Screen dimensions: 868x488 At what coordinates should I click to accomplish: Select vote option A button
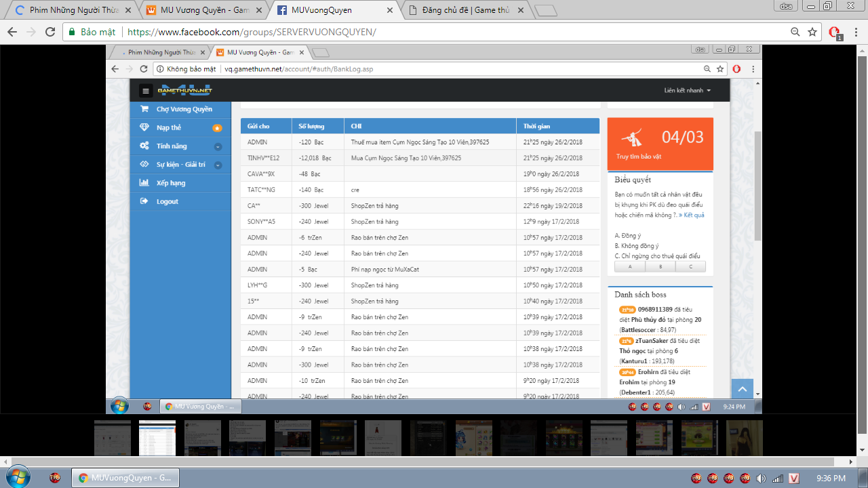point(629,266)
